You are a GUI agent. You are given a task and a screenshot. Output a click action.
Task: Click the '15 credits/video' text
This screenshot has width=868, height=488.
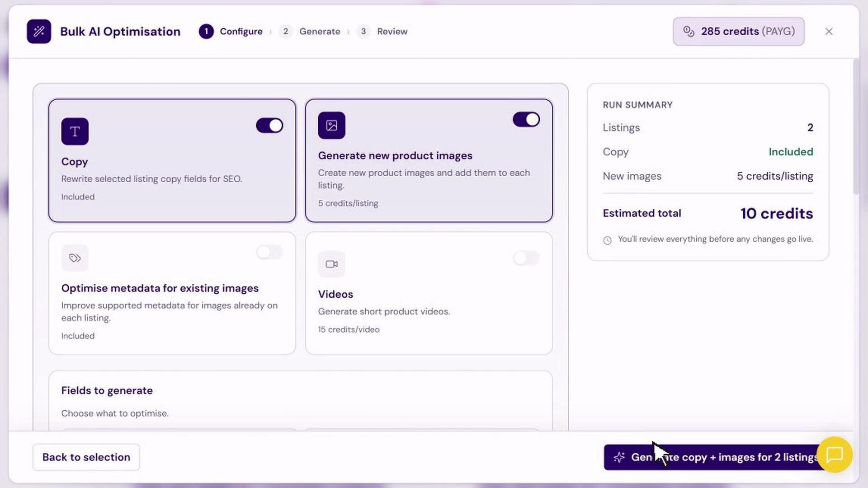tap(349, 329)
